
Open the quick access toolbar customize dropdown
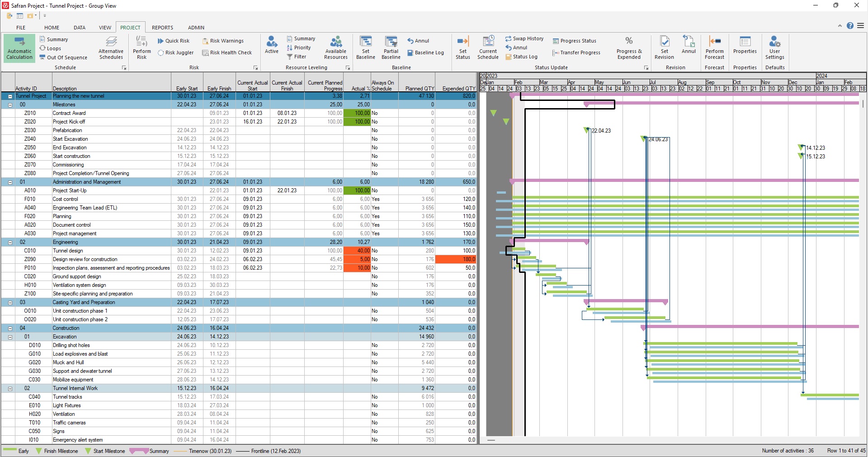(x=45, y=16)
